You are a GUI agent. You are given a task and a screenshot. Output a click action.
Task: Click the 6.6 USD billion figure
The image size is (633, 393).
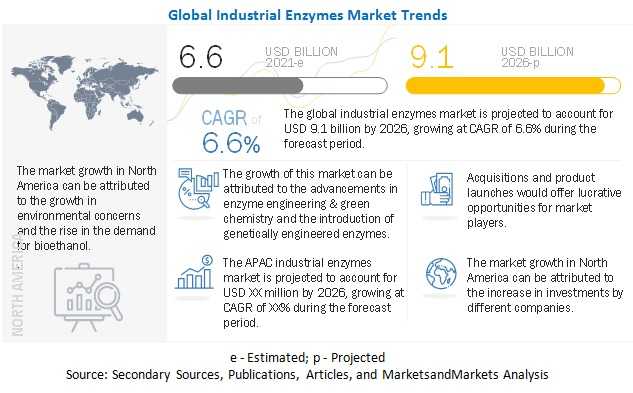201,57
